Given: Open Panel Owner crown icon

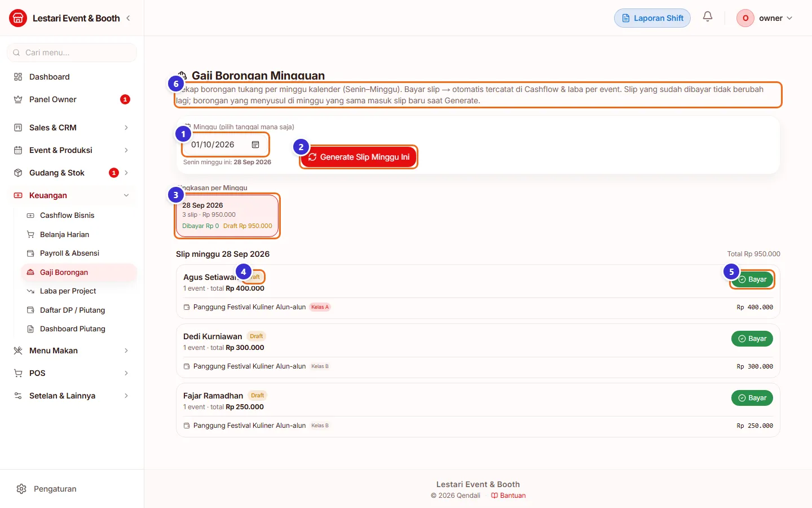Looking at the screenshot, I should pos(18,99).
